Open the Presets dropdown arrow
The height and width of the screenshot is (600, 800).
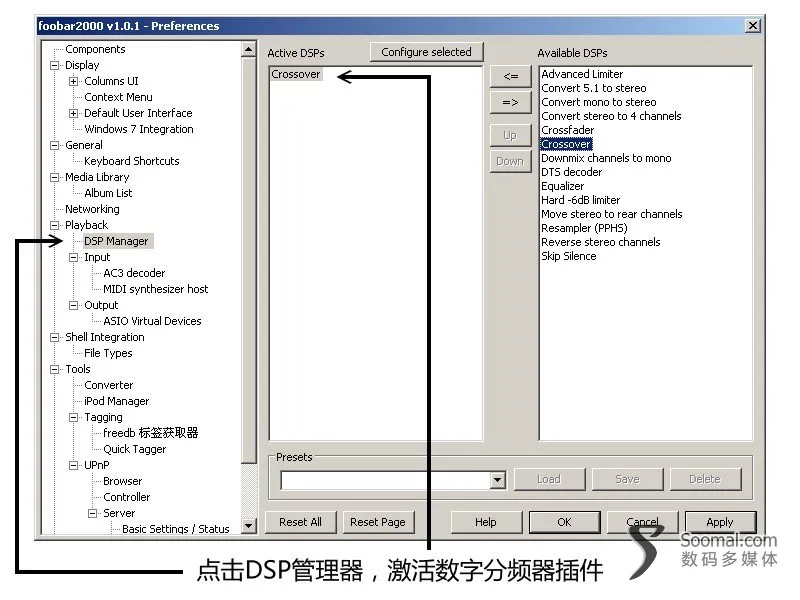[497, 480]
